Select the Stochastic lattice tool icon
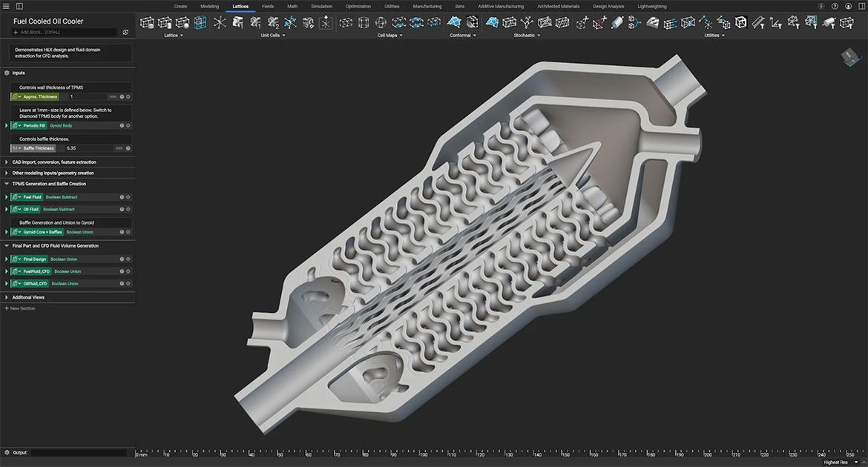Image resolution: width=868 pixels, height=467 pixels. pos(491,23)
